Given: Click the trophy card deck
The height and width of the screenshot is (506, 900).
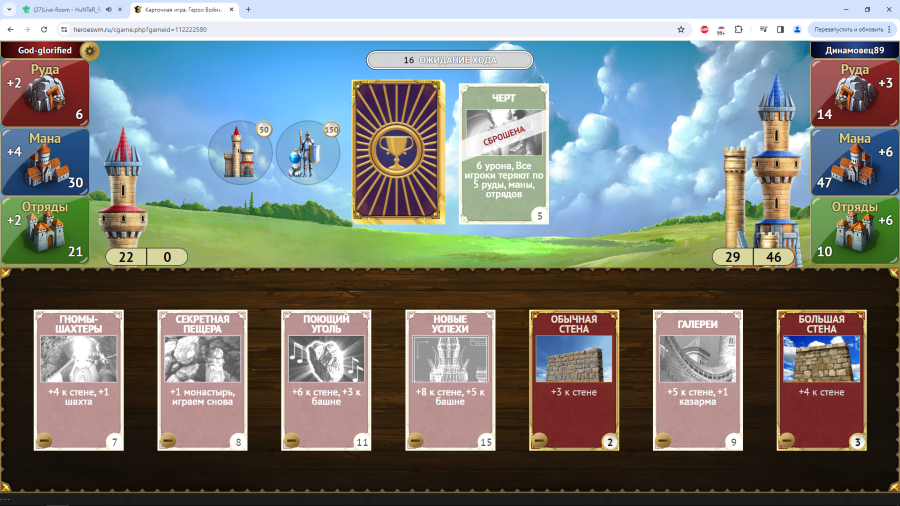Looking at the screenshot, I should tap(397, 151).
